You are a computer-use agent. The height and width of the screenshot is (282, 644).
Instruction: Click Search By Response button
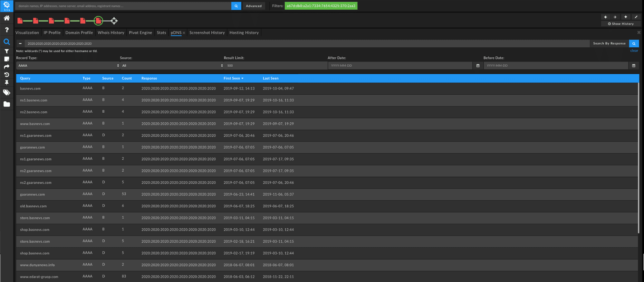pyautogui.click(x=609, y=43)
